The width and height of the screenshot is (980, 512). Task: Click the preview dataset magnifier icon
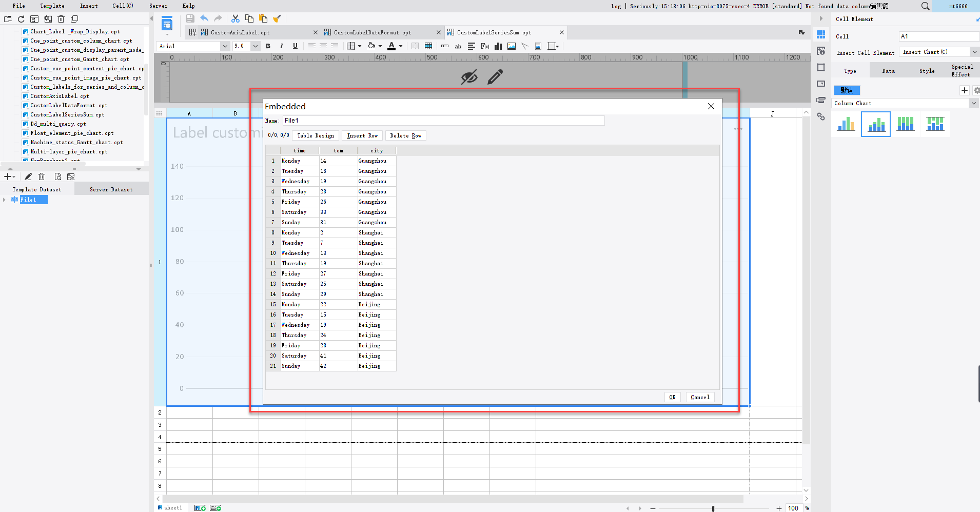click(x=58, y=176)
